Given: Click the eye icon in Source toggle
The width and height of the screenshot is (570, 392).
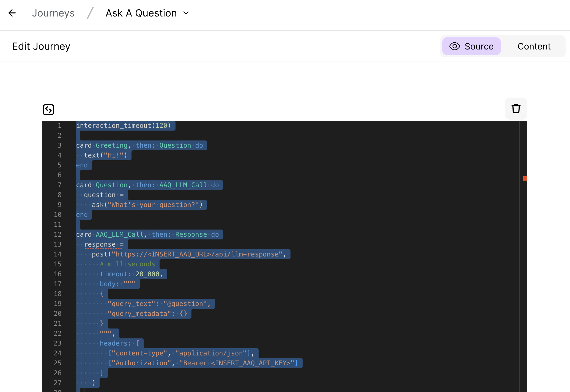Looking at the screenshot, I should click(454, 46).
